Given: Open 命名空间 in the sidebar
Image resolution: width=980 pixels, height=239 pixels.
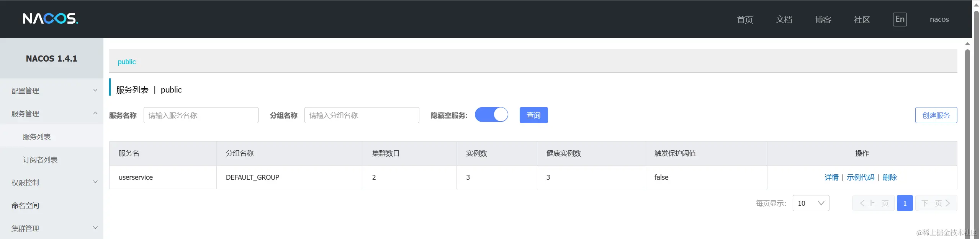Looking at the screenshot, I should point(25,205).
